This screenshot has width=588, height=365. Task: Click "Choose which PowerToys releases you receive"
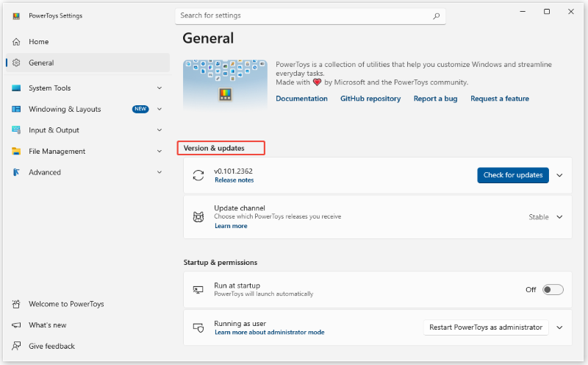(278, 216)
